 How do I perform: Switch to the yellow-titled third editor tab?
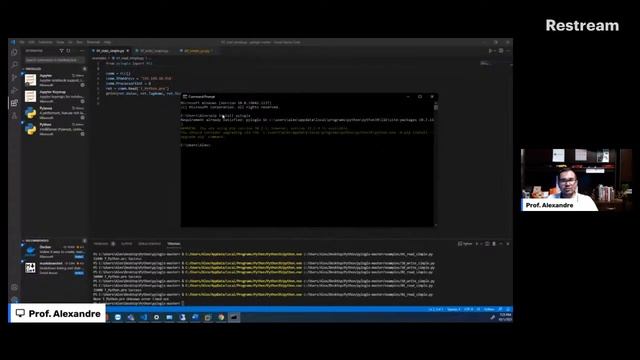coord(197,51)
